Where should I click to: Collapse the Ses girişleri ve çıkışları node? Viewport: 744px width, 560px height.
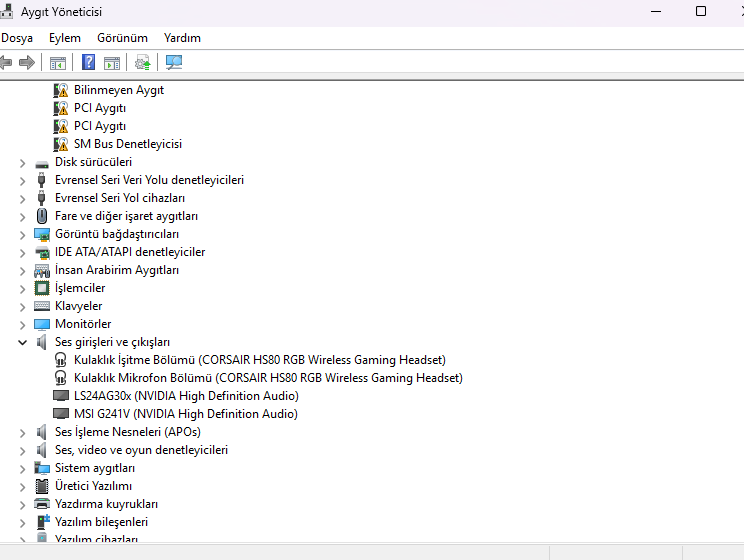(22, 342)
